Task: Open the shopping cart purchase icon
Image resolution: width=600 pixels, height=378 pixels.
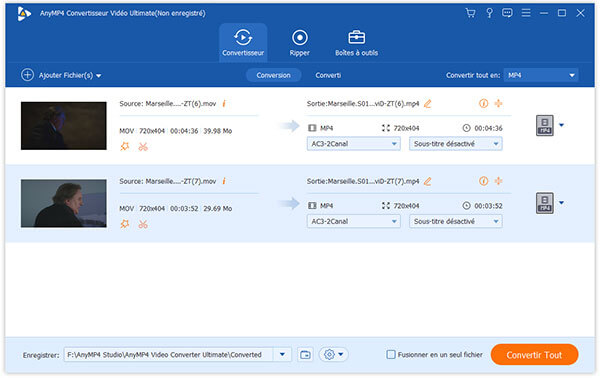Action: click(470, 13)
